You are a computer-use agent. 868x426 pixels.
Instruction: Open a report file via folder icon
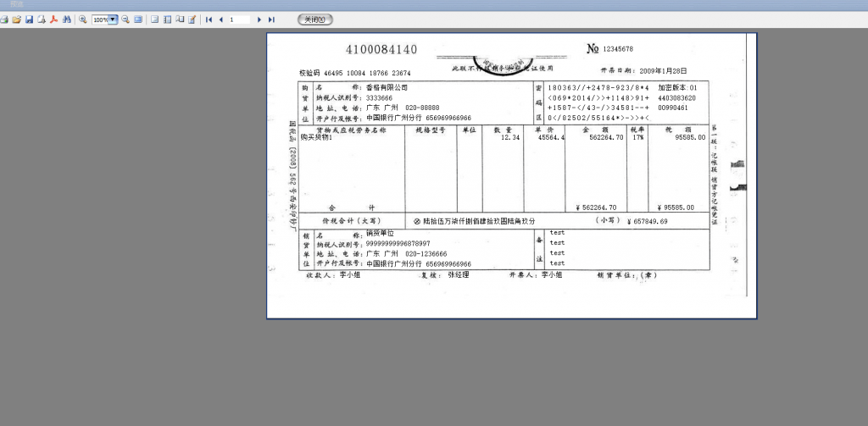16,19
